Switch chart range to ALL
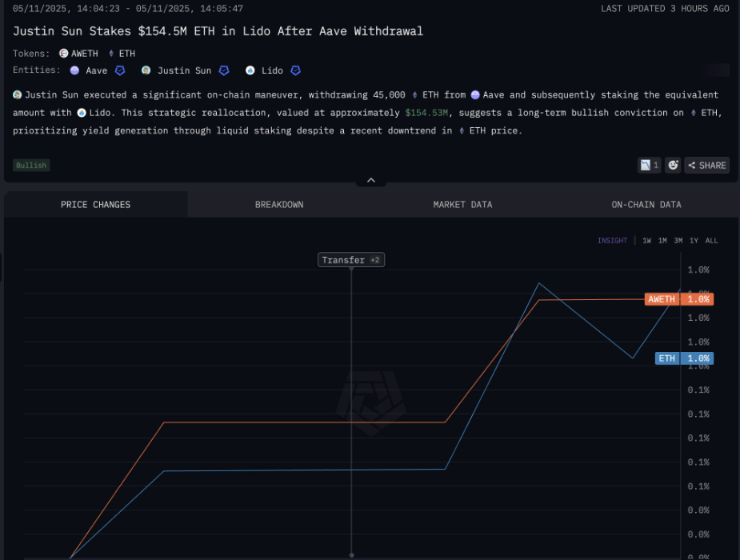 pos(711,241)
